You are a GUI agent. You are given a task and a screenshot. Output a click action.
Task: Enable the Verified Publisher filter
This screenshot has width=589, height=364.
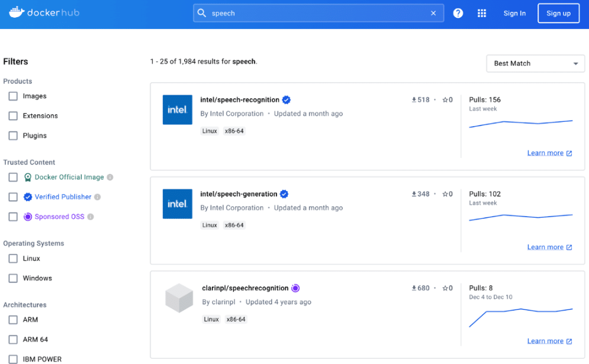point(13,197)
